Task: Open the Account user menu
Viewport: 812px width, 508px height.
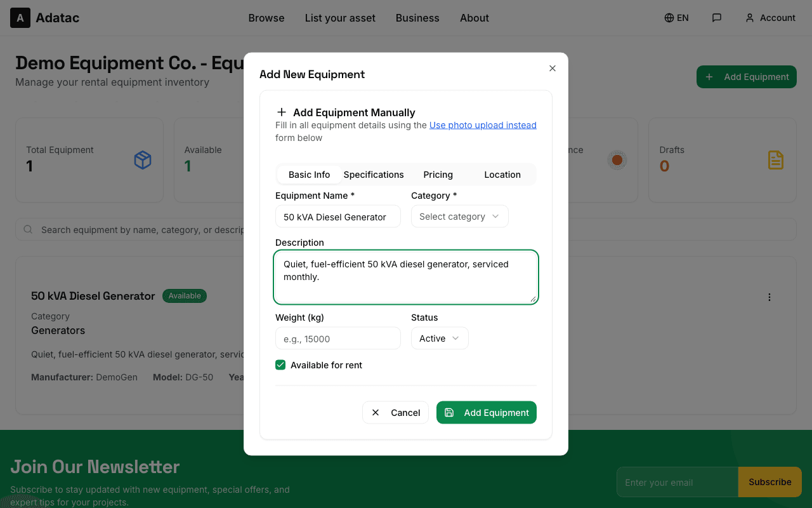Action: tap(770, 18)
